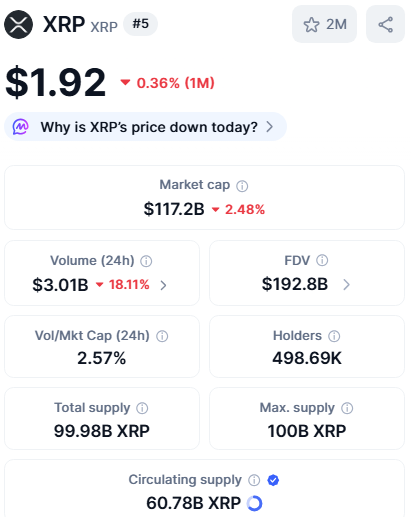Viewport: 411px width, 517px height.
Task: Add XRP to watchlist with star button
Action: tap(324, 24)
